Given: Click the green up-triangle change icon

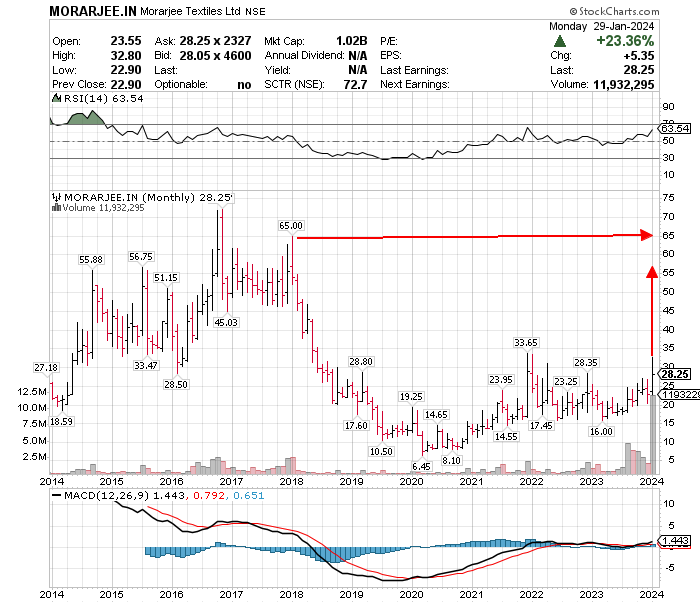Looking at the screenshot, I should [559, 42].
